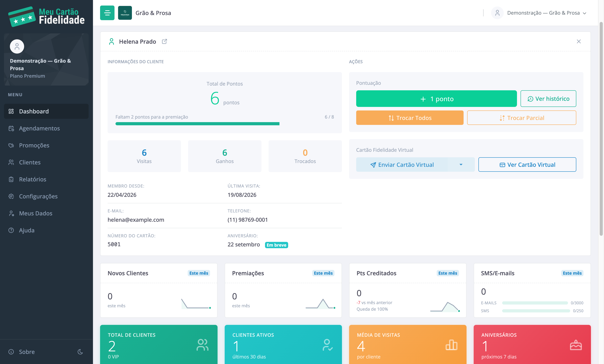Image resolution: width=604 pixels, height=364 pixels.
Task: Click the sidebar profile avatar icon
Action: [x=17, y=46]
